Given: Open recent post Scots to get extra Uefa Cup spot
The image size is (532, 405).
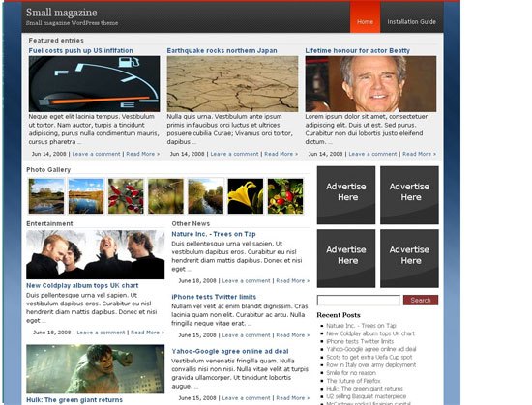Looking at the screenshot, I should [369, 358].
